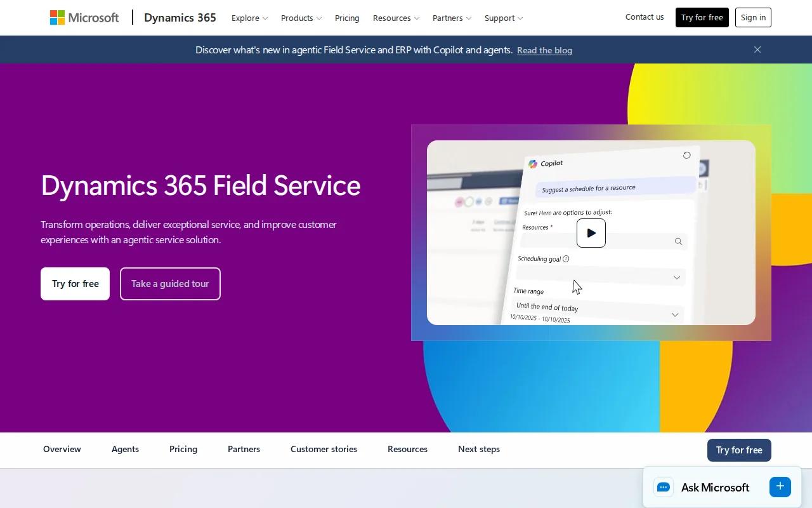The image size is (812, 508).
Task: Expand the Products menu
Action: (x=301, y=18)
